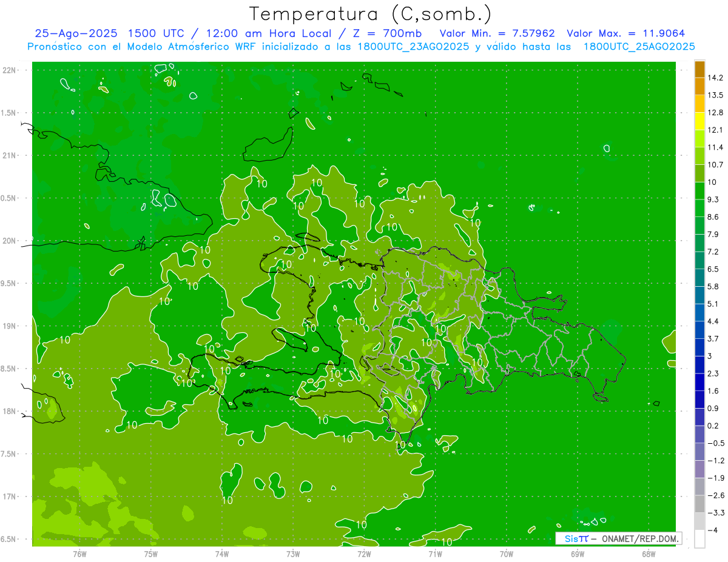Click the "5.8" value on color scale
728x562 pixels.
[713, 286]
